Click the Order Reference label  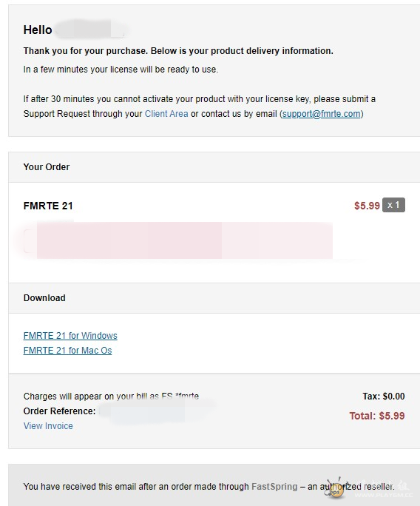(x=59, y=411)
